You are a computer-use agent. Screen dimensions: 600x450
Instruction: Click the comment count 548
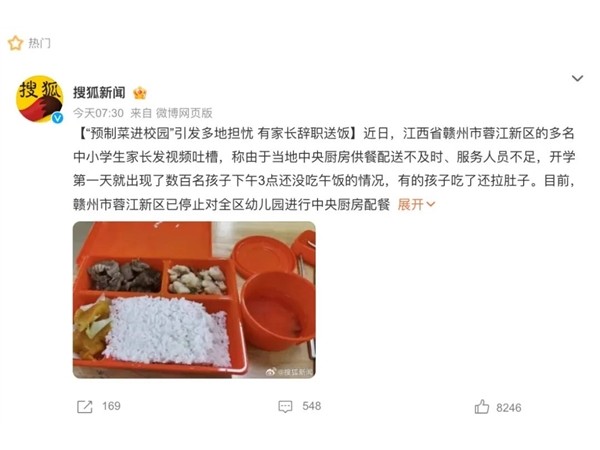pyautogui.click(x=311, y=406)
